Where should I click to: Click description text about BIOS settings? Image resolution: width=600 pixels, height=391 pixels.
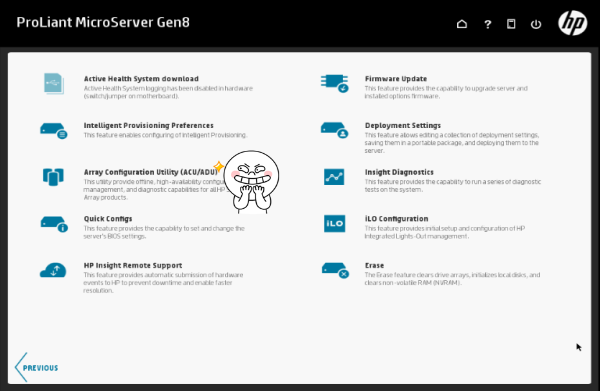pyautogui.click(x=164, y=232)
